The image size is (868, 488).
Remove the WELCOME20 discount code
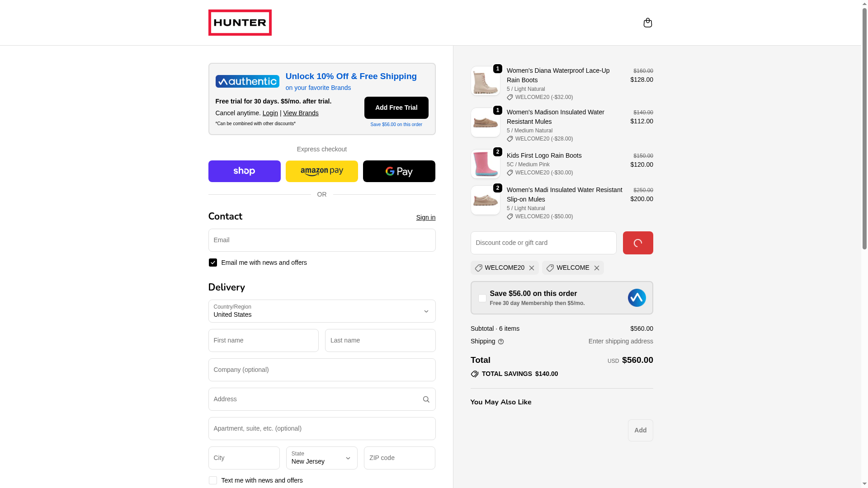(x=532, y=268)
